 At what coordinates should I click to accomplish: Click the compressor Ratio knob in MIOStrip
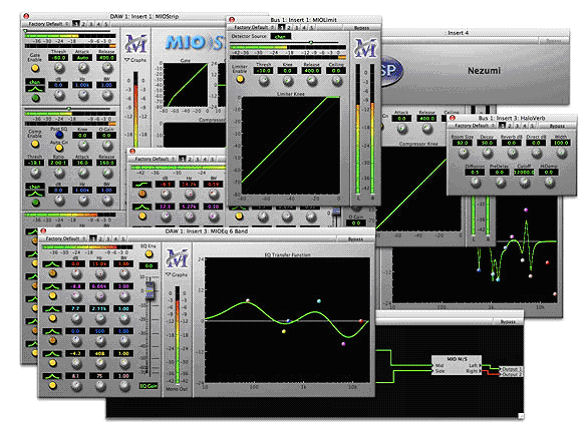[59, 173]
